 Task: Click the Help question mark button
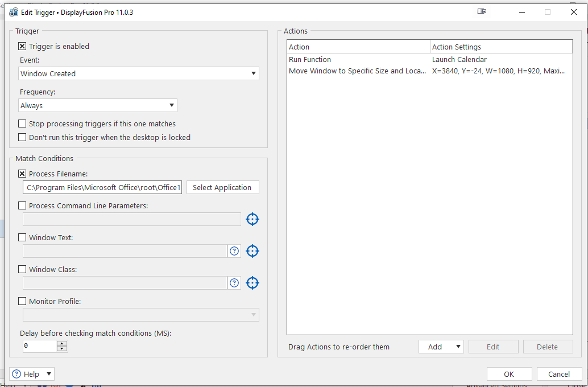coord(32,374)
